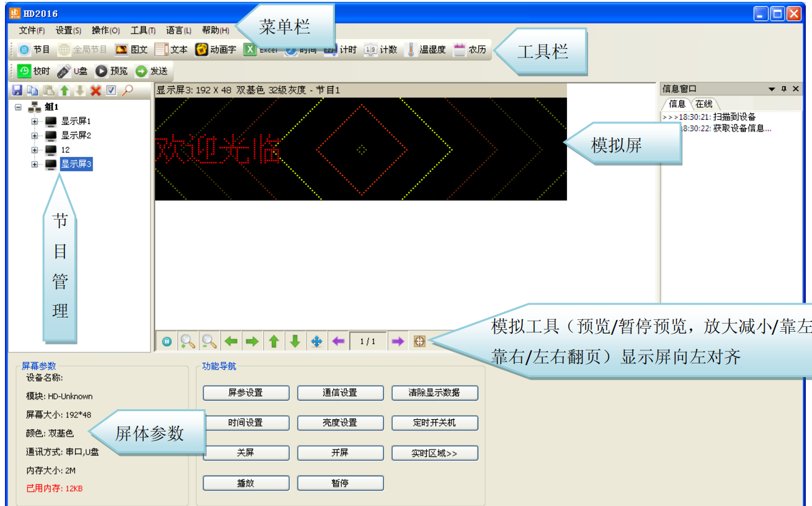This screenshot has width=812, height=506.
Task: Pause simulation with the pause icon
Action: point(166,341)
